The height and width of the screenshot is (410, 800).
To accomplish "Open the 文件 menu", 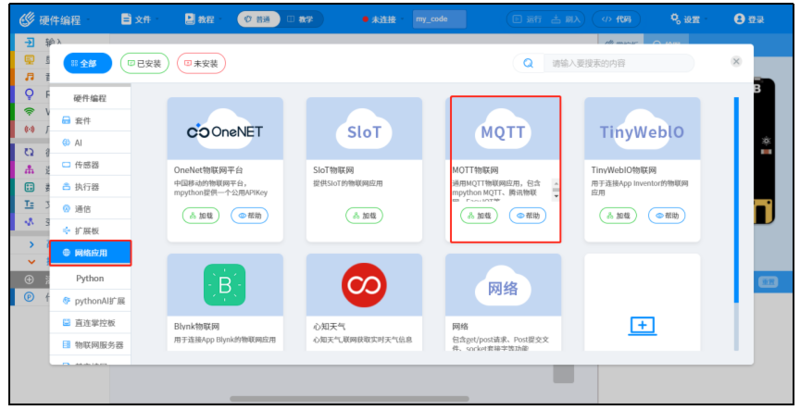I will coord(139,19).
